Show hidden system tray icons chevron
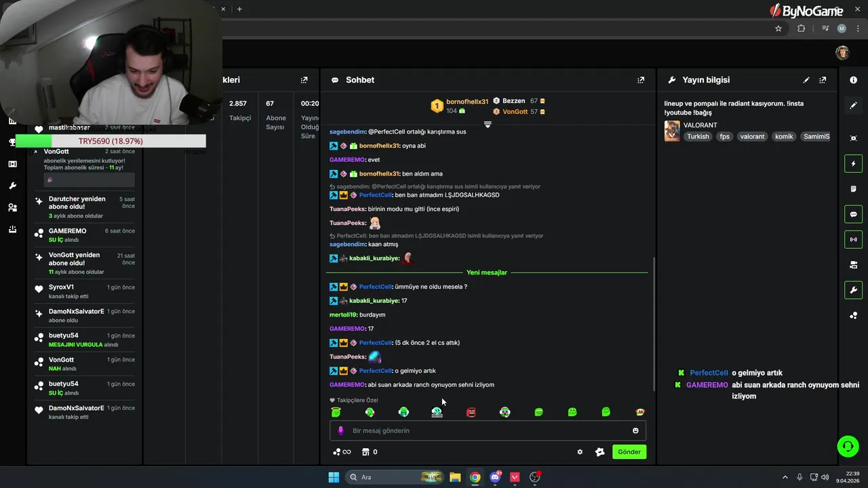 point(785,477)
